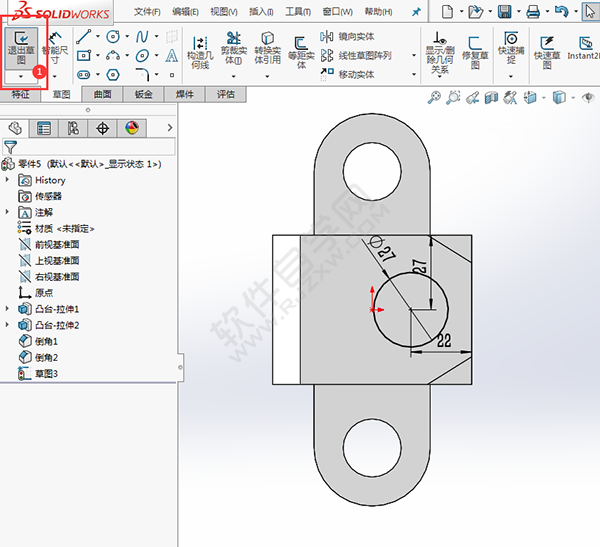
Task: Select the Circle sketch tool
Action: click(113, 37)
